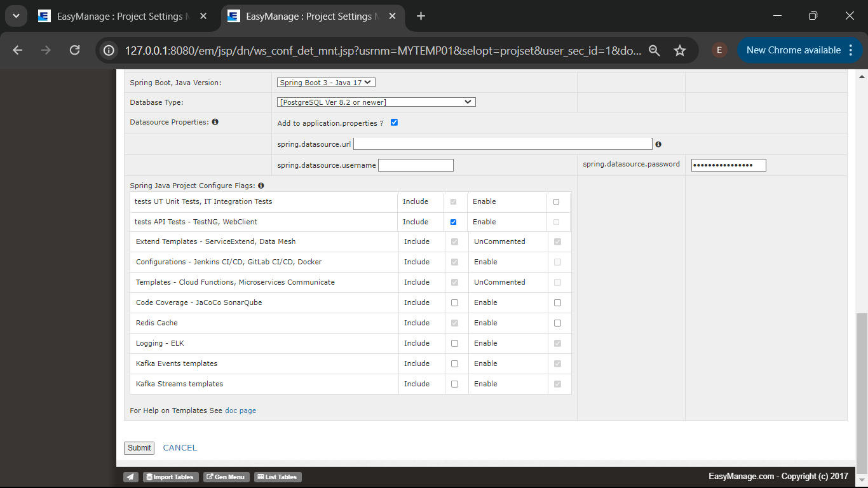Click the Submit button
This screenshot has height=488, width=868.
click(x=139, y=448)
